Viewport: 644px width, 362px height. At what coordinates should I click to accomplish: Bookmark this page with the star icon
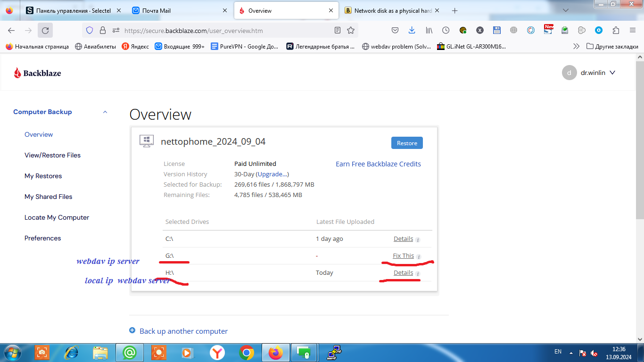coord(351,30)
